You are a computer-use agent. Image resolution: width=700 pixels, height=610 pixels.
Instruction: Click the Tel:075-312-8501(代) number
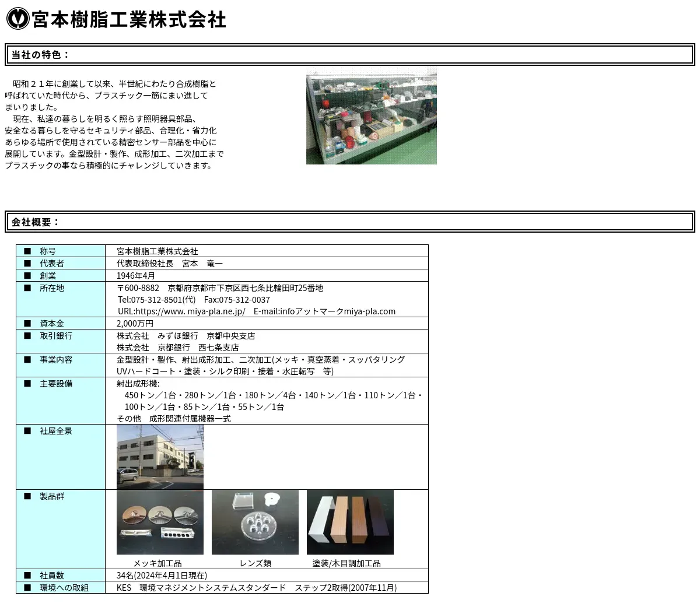(x=156, y=300)
